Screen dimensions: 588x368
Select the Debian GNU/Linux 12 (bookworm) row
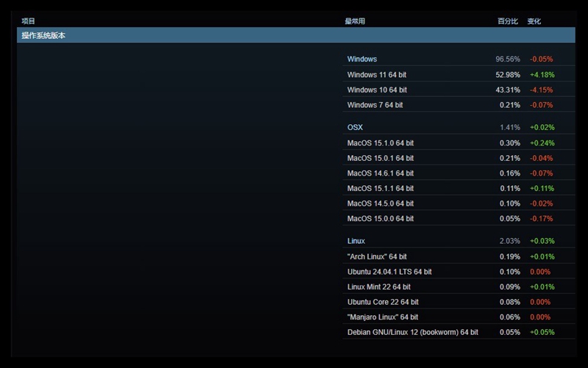459,332
